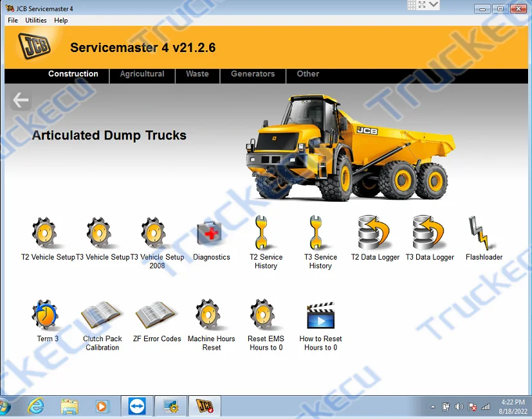Switch to the Agricultural category tab
Screen dimensions: 532x419
142,74
